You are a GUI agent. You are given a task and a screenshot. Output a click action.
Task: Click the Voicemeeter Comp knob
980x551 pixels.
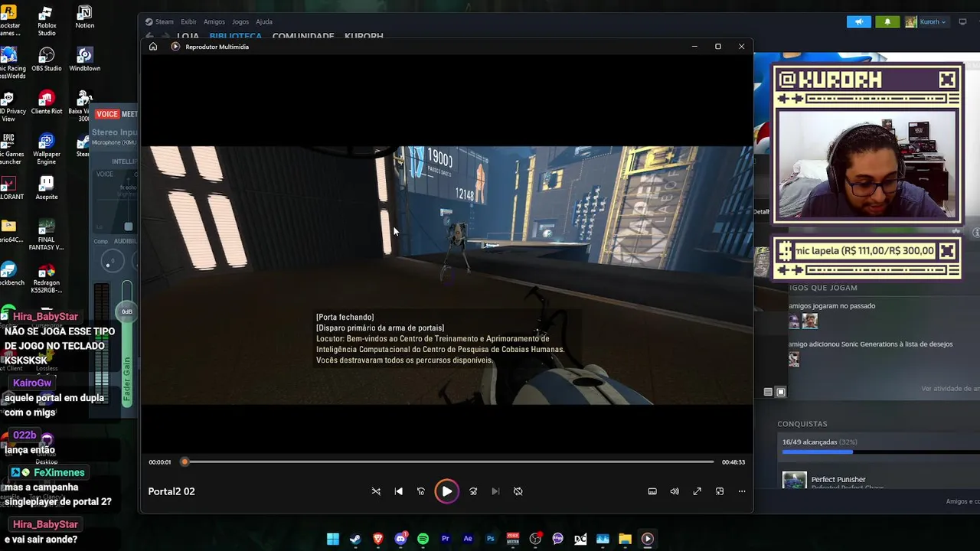113,262
